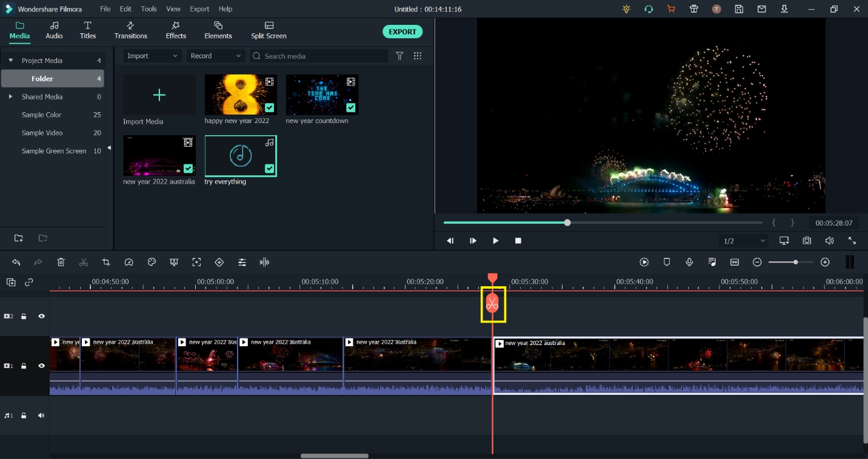
Task: Open the Edit adjustments sliders icon
Action: coord(242,263)
